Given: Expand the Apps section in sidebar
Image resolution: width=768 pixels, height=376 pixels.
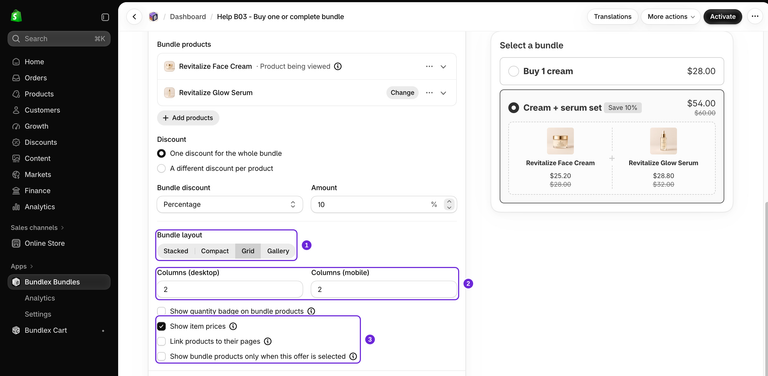Looking at the screenshot, I should coord(22,266).
